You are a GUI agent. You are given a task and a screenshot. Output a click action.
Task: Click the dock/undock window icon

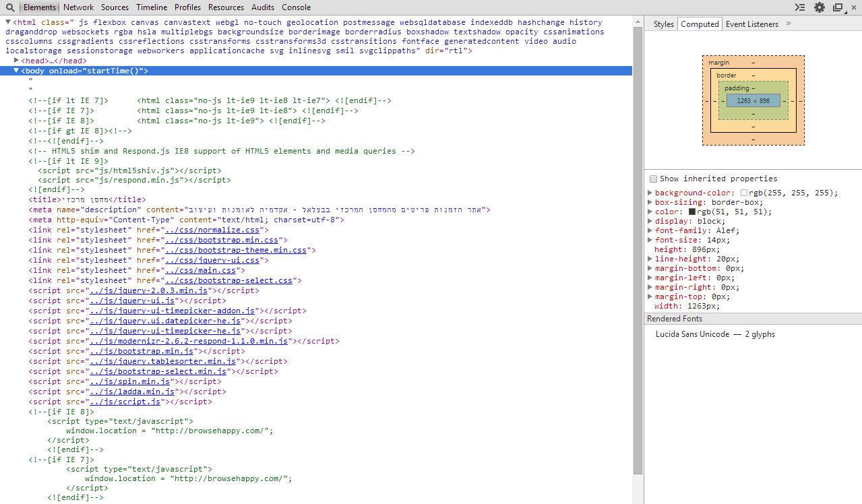(838, 7)
